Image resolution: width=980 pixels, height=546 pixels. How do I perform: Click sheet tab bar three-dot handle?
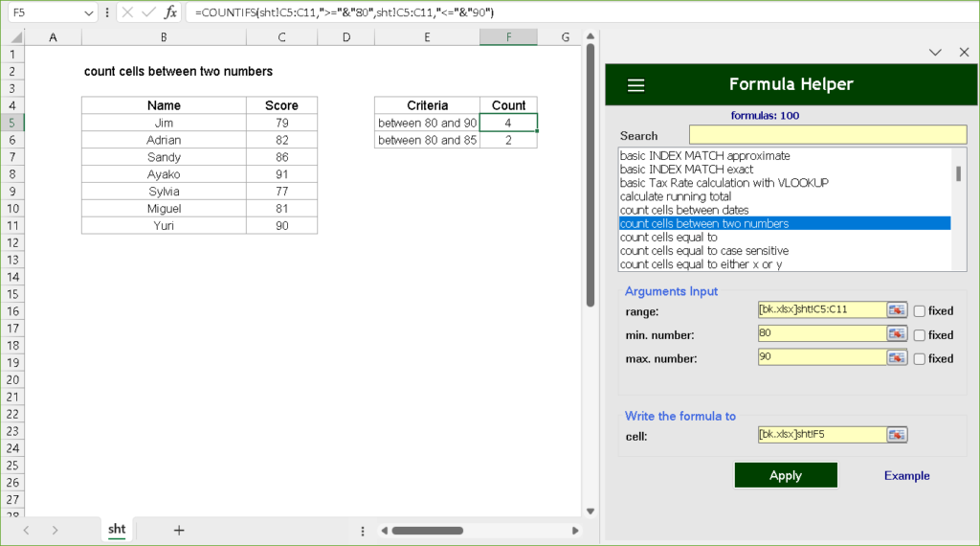(363, 531)
